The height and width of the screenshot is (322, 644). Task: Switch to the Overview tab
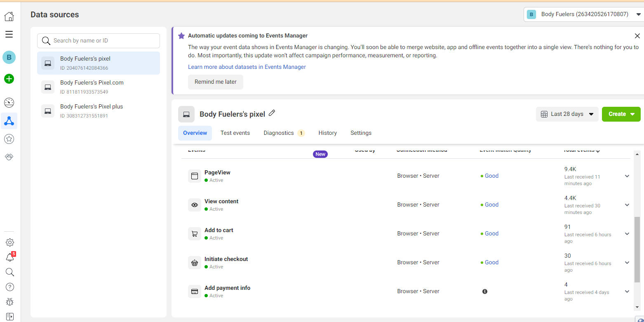[x=195, y=133]
